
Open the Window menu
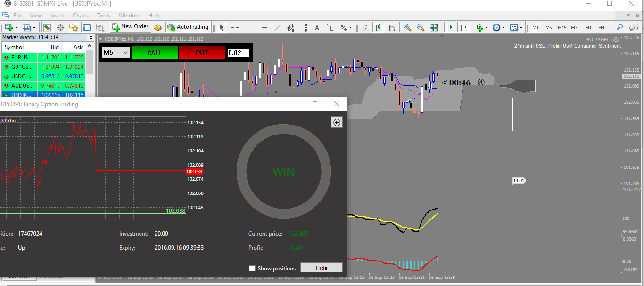129,16
